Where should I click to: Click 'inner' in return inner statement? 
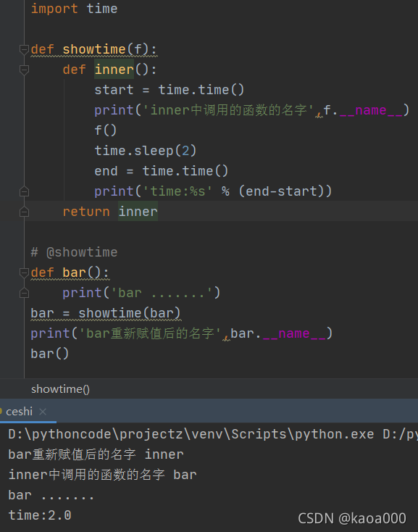(x=138, y=212)
